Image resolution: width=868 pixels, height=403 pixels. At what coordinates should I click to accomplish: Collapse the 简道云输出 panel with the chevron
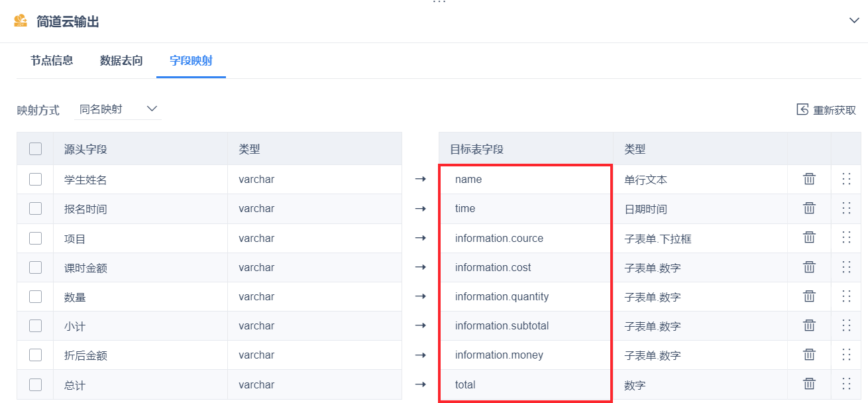854,21
